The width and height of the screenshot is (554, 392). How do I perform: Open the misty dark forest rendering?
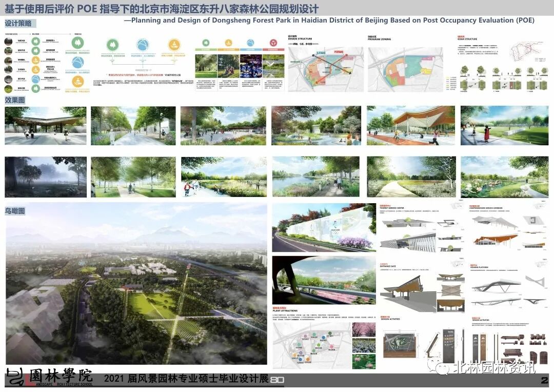46,177
